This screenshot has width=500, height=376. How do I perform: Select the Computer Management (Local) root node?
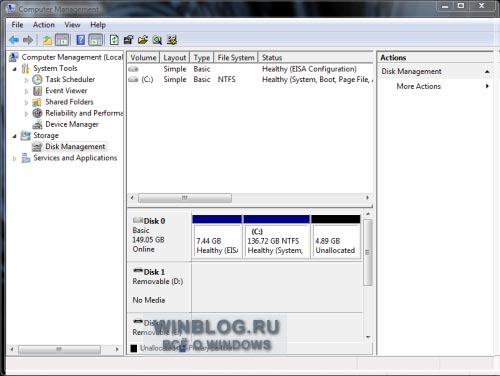point(72,57)
